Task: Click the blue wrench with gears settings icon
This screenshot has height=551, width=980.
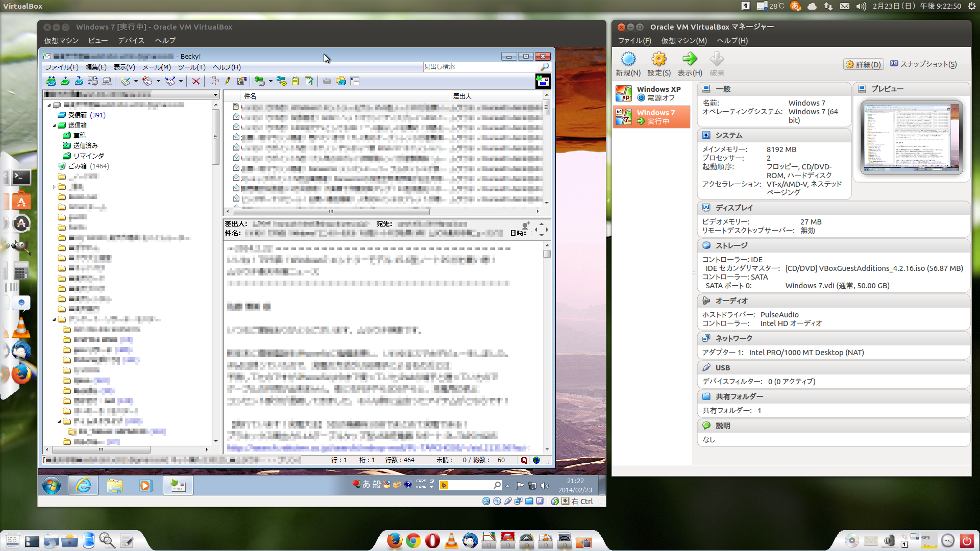Action: pyautogui.click(x=281, y=81)
